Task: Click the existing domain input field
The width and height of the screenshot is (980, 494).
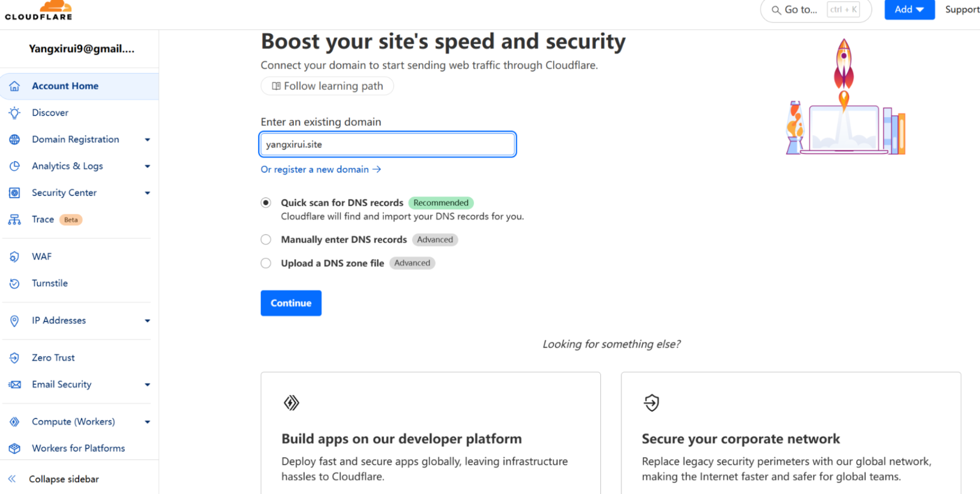Action: (x=388, y=144)
